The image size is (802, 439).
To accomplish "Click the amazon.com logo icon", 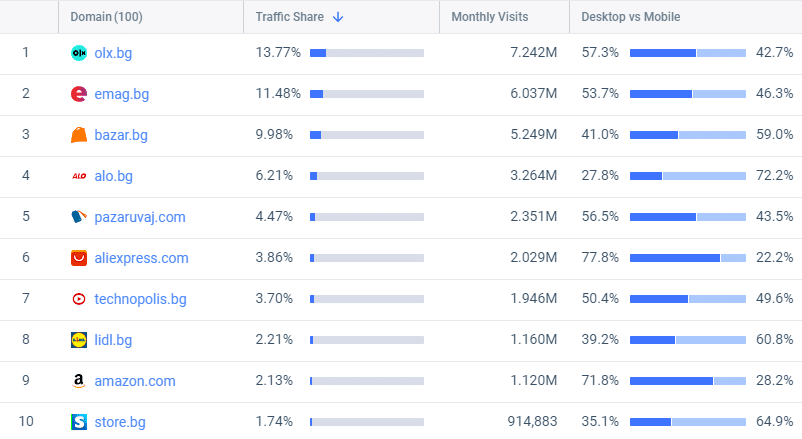I will (x=79, y=381).
